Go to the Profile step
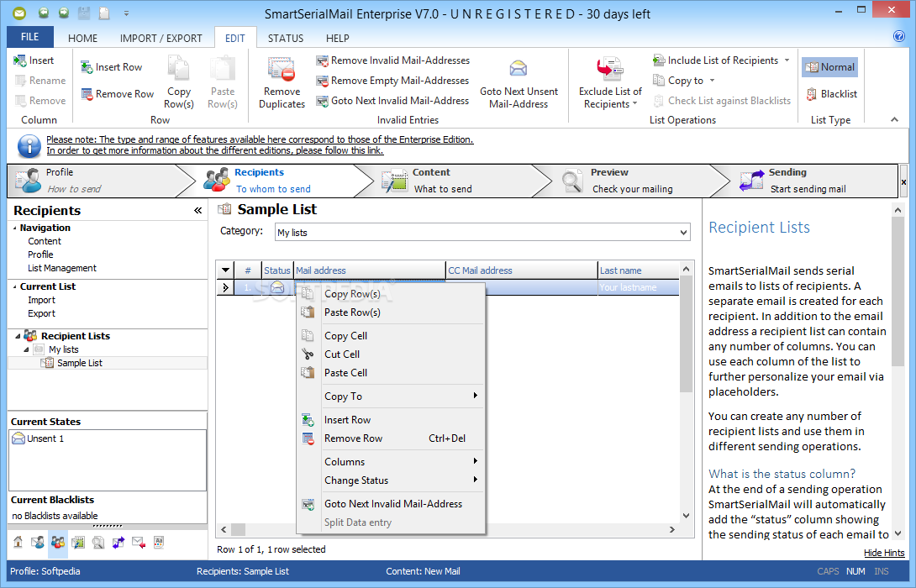Image resolution: width=916 pixels, height=588 pixels. coord(93,181)
